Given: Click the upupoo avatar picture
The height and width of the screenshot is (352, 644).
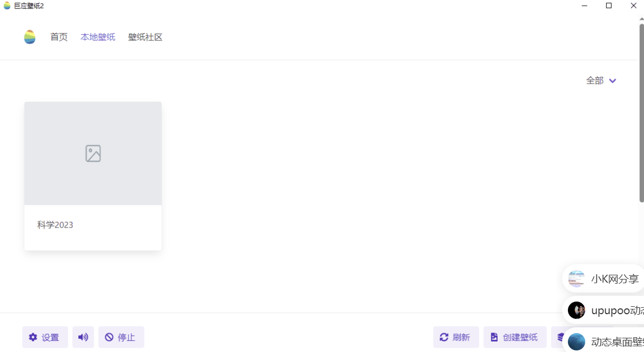Looking at the screenshot, I should 576,310.
